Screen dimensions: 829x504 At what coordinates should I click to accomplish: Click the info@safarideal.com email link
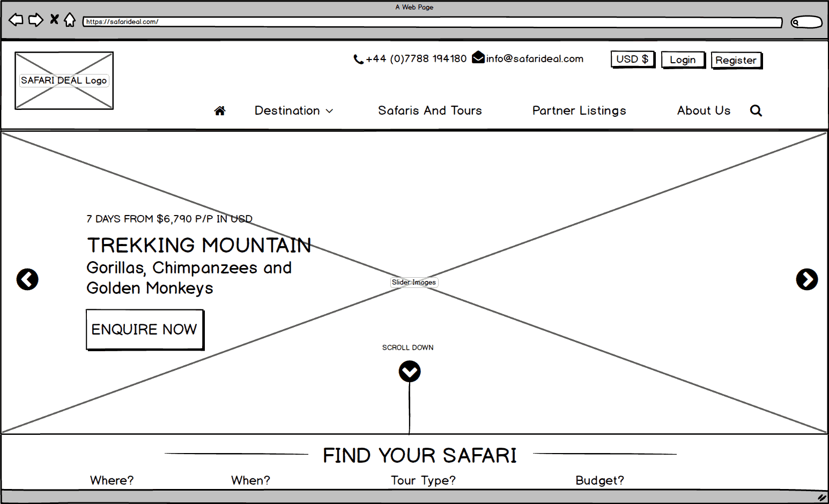click(535, 58)
